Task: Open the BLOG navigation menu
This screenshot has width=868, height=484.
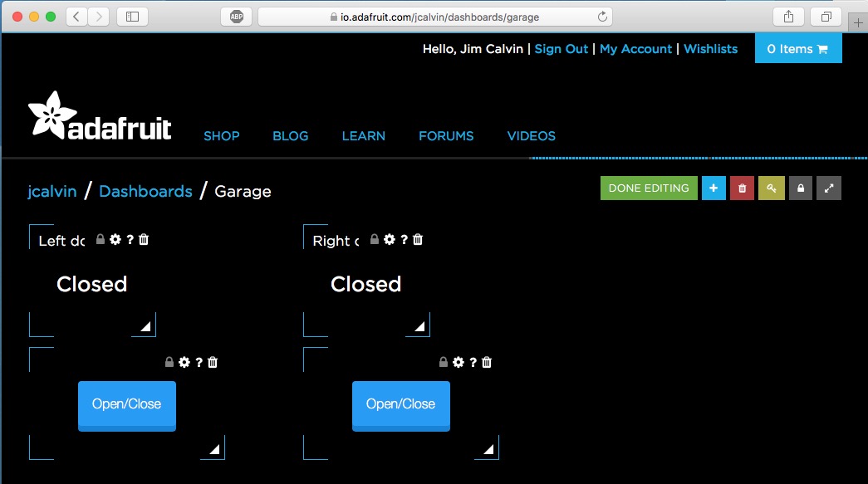Action: [291, 136]
